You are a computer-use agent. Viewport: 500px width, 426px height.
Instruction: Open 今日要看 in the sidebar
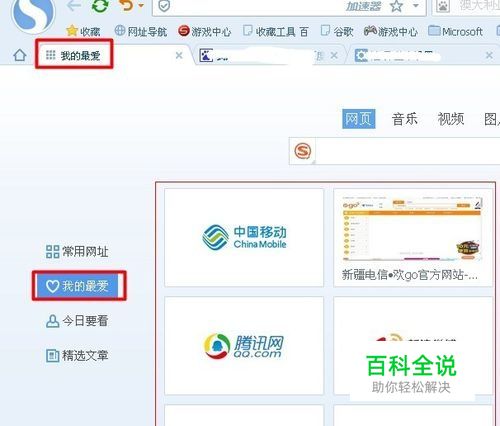pos(77,321)
